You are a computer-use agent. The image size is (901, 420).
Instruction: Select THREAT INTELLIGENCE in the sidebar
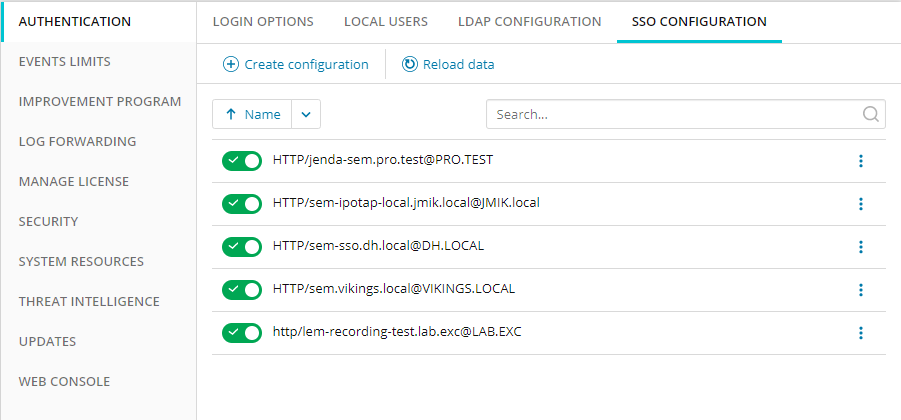89,302
